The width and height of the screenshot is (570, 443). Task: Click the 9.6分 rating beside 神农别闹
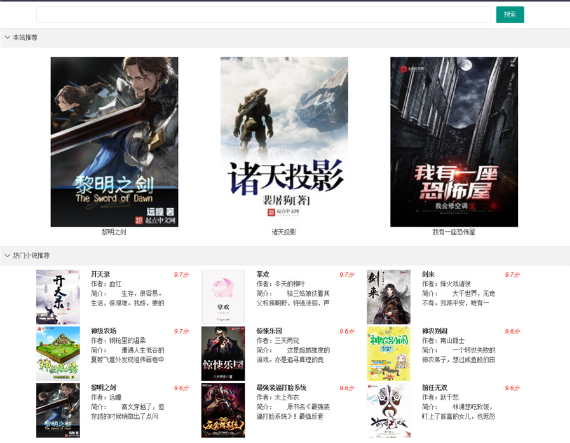click(x=512, y=331)
